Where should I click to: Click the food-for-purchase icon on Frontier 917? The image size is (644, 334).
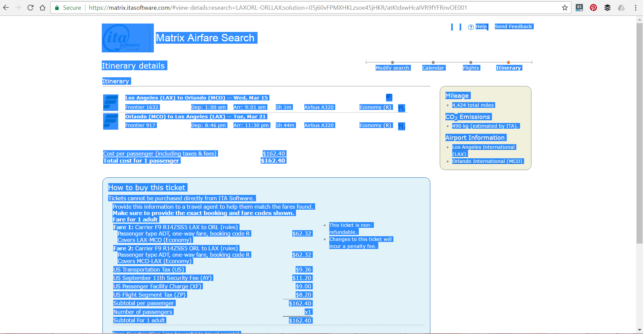coord(402,126)
